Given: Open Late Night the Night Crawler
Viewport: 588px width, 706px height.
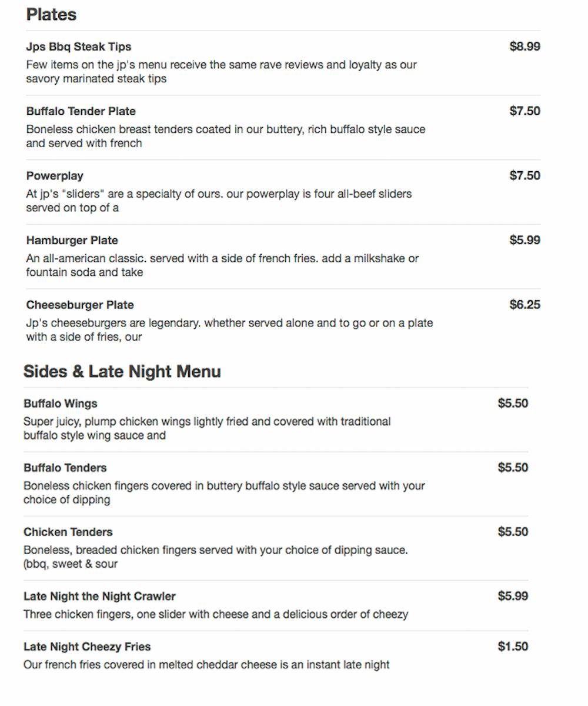Looking at the screenshot, I should click(99, 596).
